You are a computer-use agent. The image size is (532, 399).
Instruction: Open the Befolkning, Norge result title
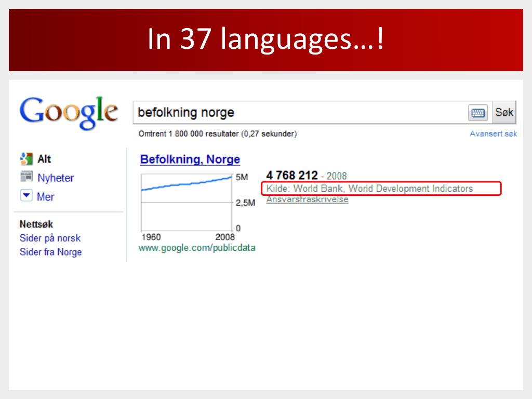tap(190, 159)
